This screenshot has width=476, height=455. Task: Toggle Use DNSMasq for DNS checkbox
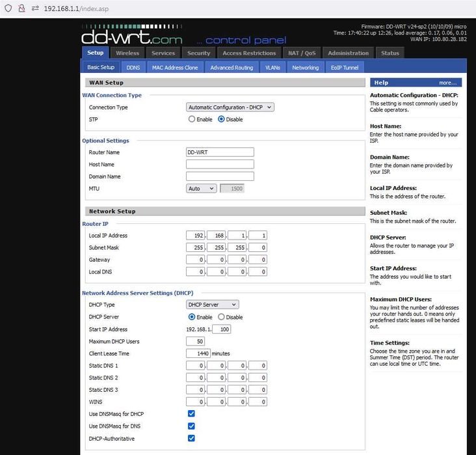[x=191, y=426]
